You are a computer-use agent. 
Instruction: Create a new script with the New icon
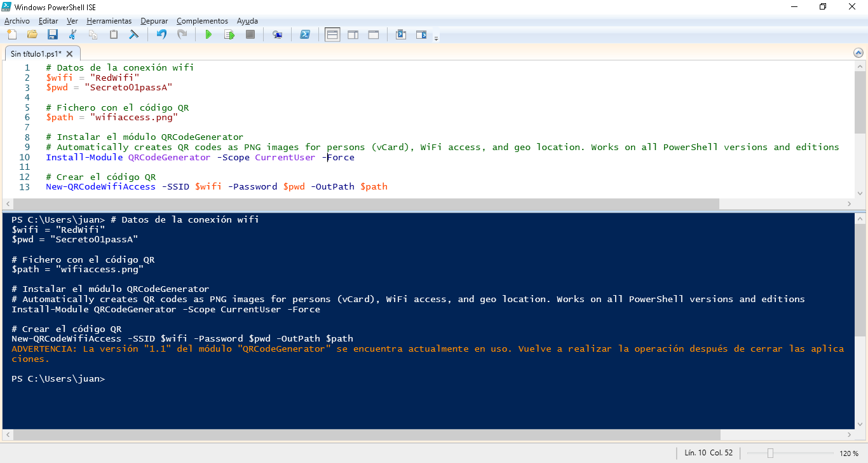coord(11,35)
